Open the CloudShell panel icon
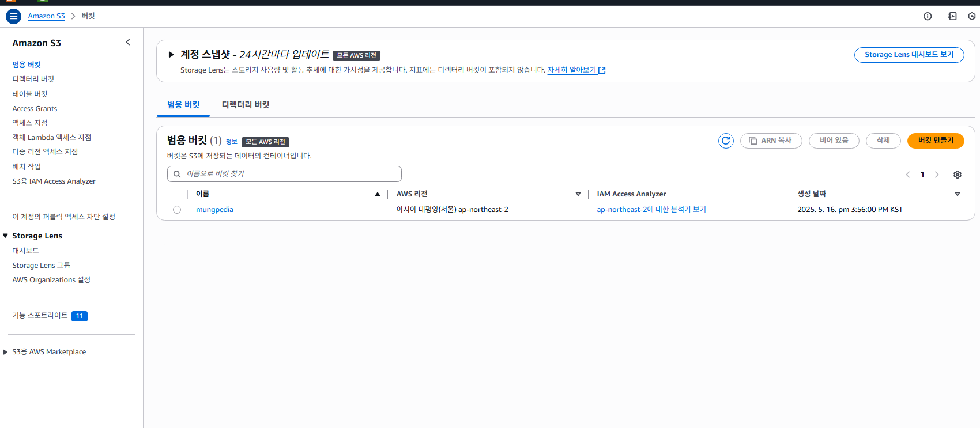Screen dimensions: 980x428 click(x=952, y=16)
